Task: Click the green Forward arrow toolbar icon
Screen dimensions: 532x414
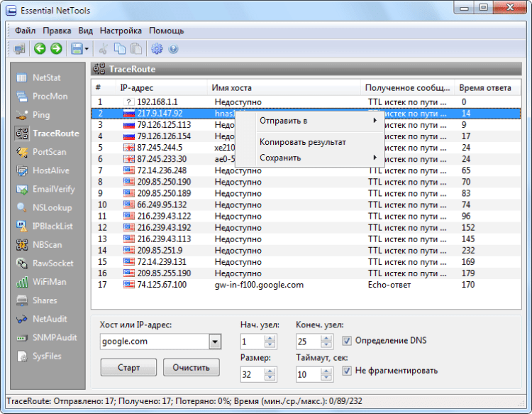Action: click(56, 48)
